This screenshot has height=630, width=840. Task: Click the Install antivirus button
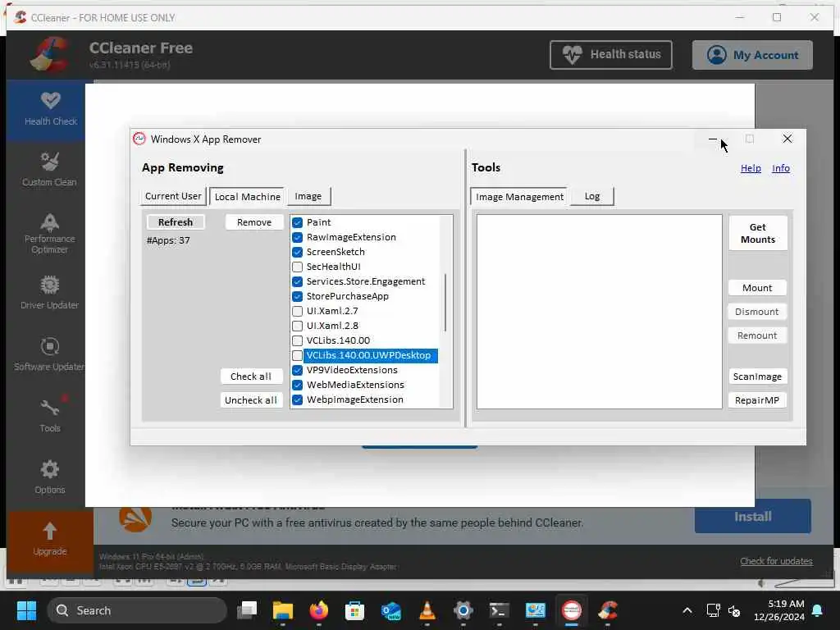click(x=753, y=517)
